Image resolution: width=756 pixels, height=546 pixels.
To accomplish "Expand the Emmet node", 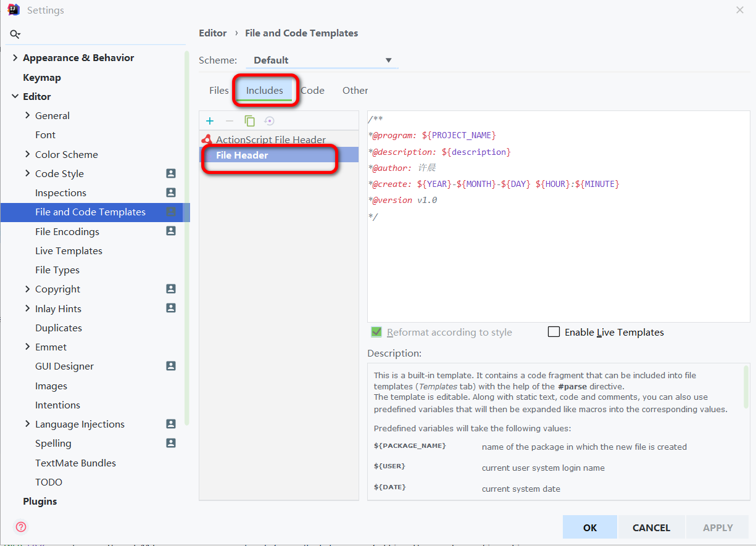I will [27, 347].
